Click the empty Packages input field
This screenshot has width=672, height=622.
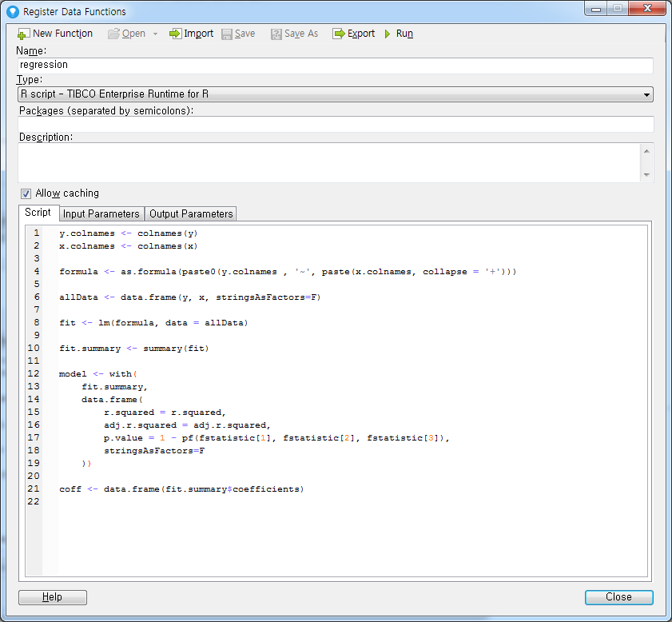(336, 125)
